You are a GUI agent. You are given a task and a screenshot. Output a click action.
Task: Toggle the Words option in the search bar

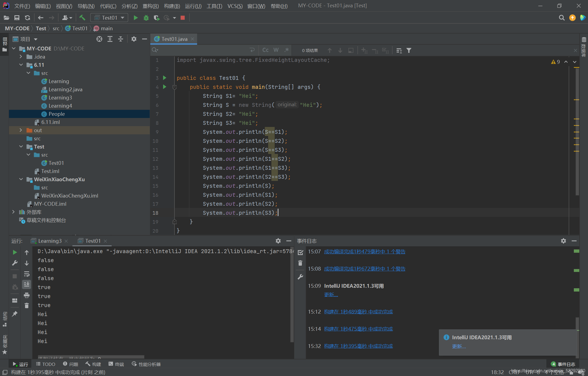276,50
